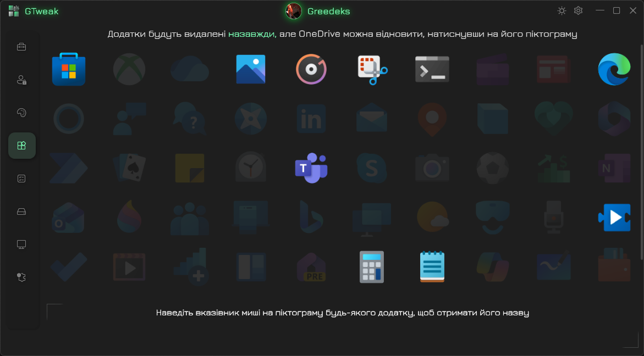Open the user-lock section in sidebar

click(x=22, y=80)
